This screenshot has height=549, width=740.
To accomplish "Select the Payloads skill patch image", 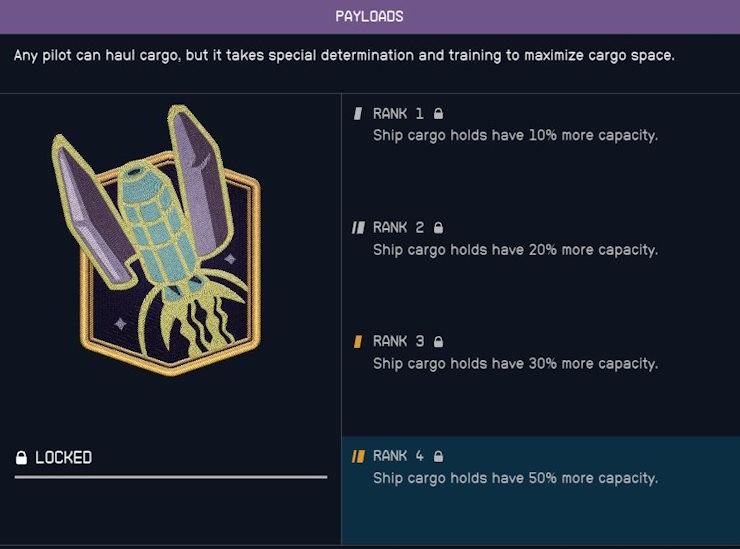I will click(156, 240).
